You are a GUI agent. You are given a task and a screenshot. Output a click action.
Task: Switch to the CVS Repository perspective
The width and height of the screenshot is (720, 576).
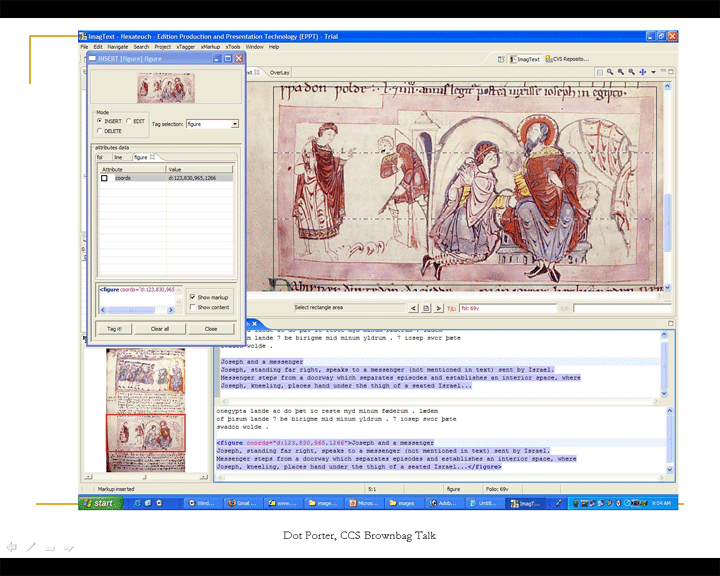click(567, 59)
